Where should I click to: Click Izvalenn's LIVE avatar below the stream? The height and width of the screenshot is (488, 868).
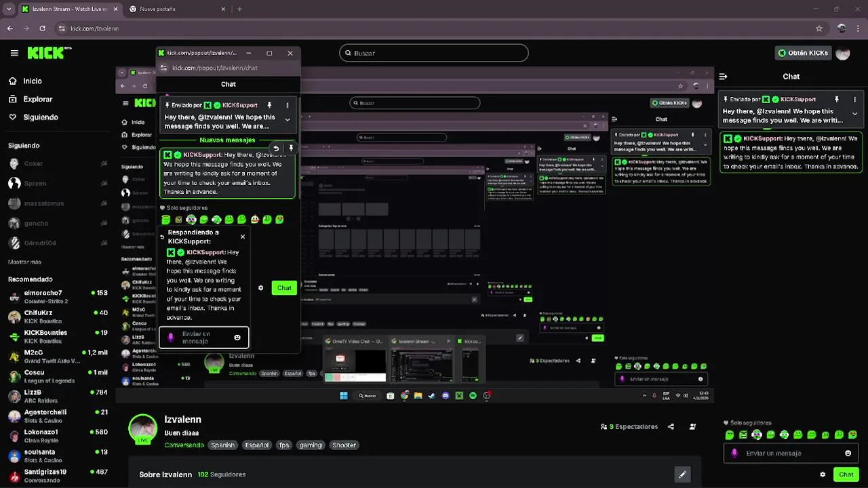[143, 429]
